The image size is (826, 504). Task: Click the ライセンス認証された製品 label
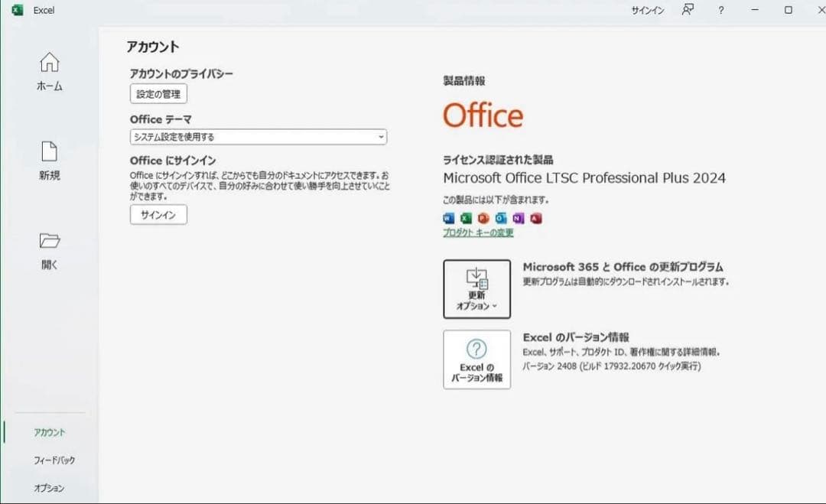[x=498, y=160]
